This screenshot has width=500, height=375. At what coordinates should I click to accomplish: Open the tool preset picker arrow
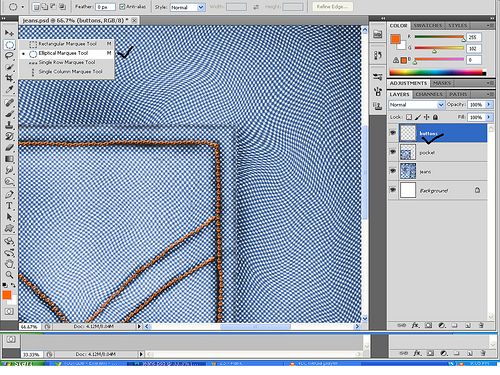(x=23, y=7)
